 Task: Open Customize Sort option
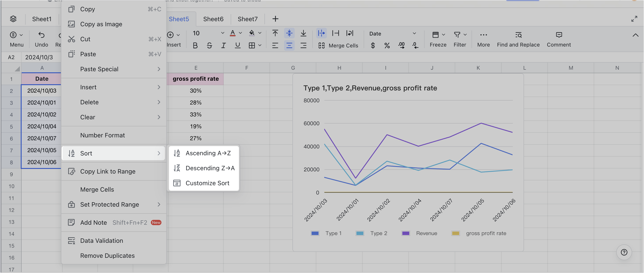click(204, 183)
